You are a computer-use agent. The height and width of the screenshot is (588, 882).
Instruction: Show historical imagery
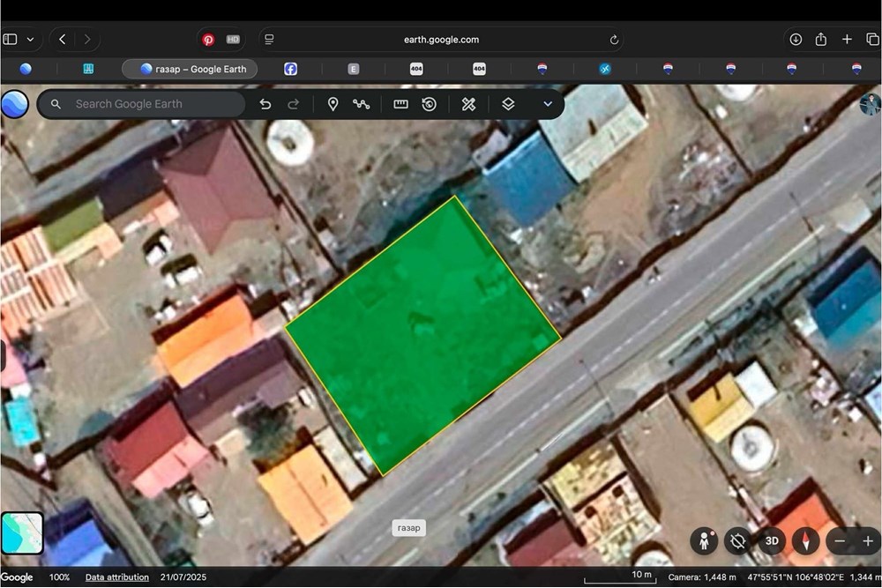tap(430, 104)
